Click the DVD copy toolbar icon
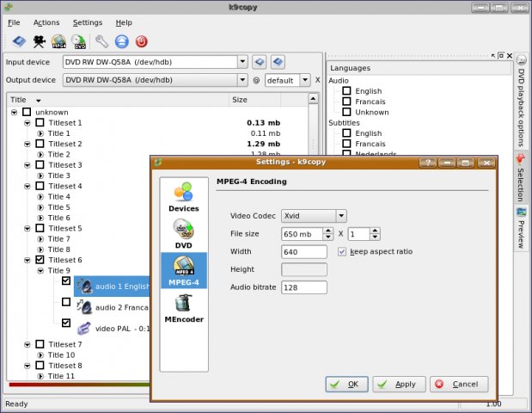The image size is (532, 413). [x=79, y=40]
